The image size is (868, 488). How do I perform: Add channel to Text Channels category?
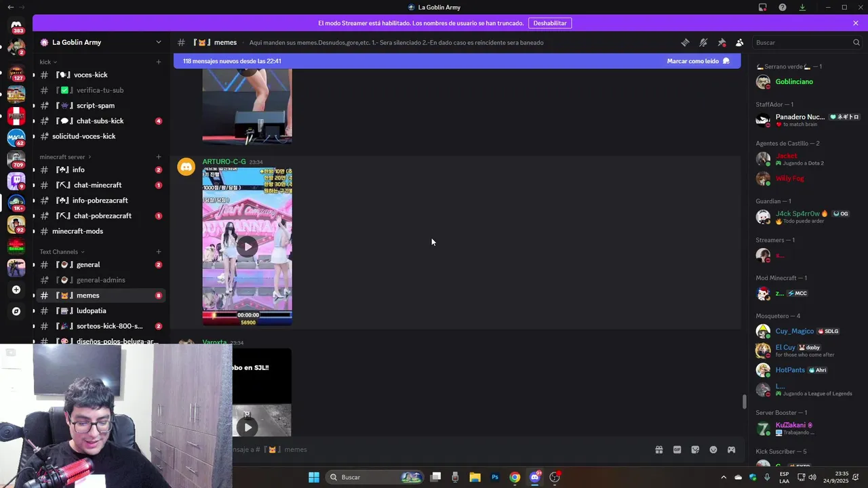pyautogui.click(x=159, y=251)
